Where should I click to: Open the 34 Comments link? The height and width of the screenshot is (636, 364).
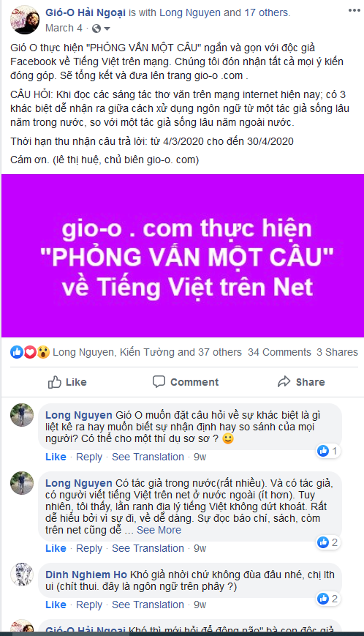tap(279, 352)
